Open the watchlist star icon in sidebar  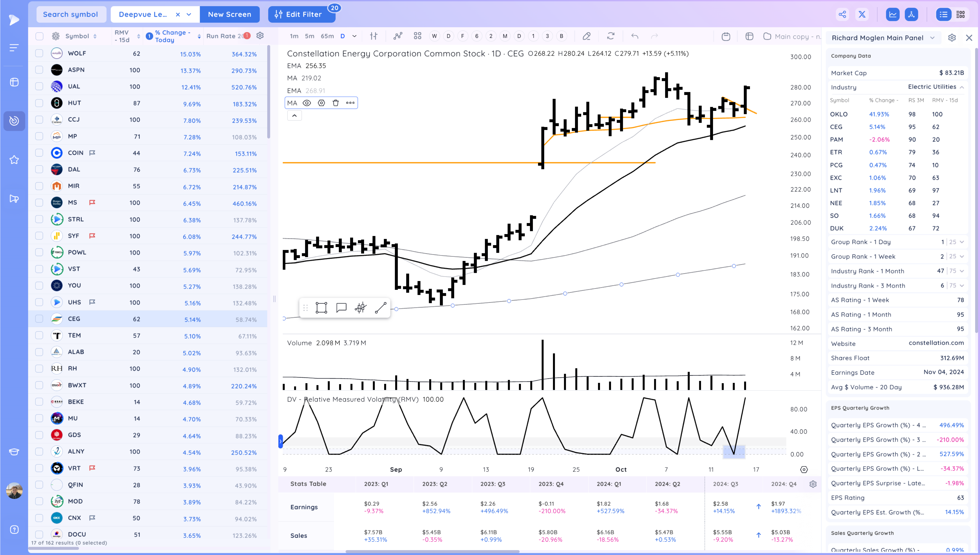click(14, 160)
